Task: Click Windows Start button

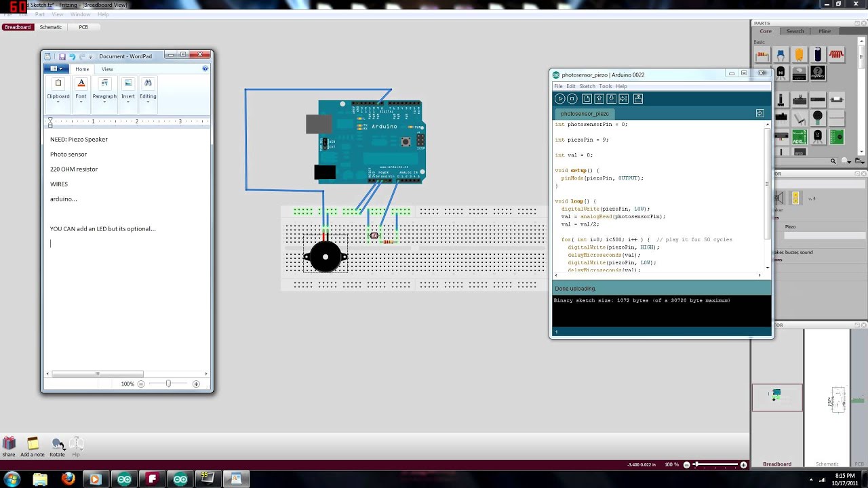Action: (12, 479)
